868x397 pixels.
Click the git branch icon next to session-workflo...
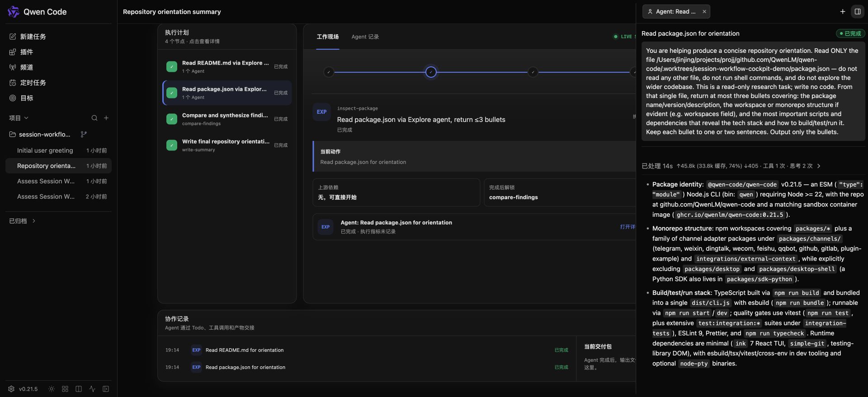(84, 134)
